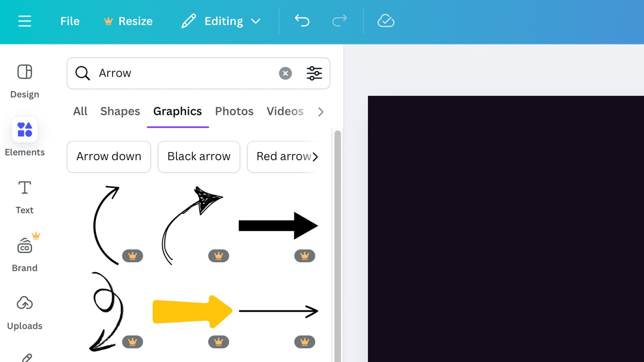
Task: Select the Arrow down suggestion chip
Action: pyautogui.click(x=109, y=157)
